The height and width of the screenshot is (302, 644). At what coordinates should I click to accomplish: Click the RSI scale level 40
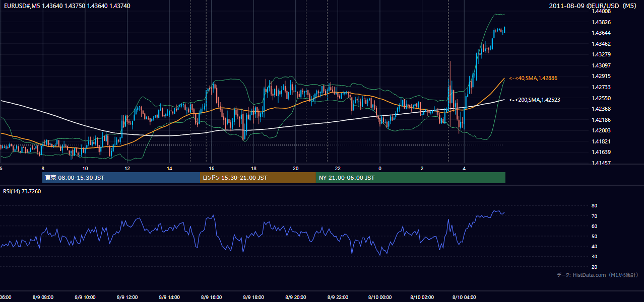pyautogui.click(x=594, y=246)
